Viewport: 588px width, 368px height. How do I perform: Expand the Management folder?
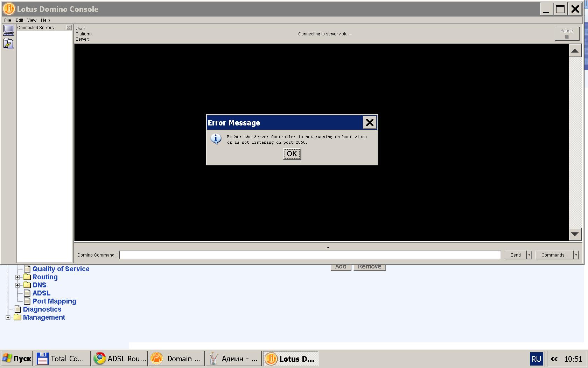(8, 318)
